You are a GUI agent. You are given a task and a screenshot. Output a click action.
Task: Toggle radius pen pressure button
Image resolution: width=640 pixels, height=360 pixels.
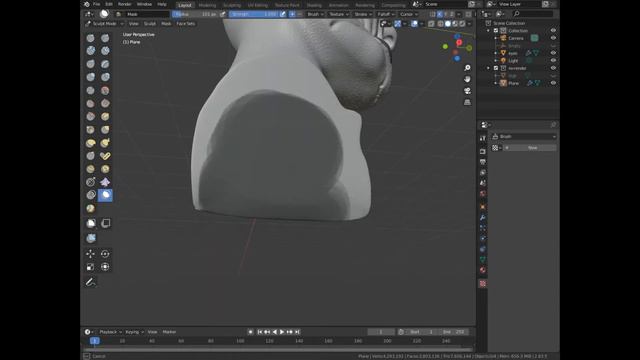point(222,14)
